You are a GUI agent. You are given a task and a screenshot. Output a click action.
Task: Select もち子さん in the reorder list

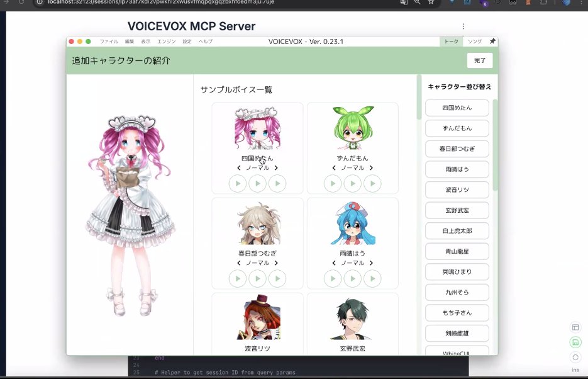(457, 313)
